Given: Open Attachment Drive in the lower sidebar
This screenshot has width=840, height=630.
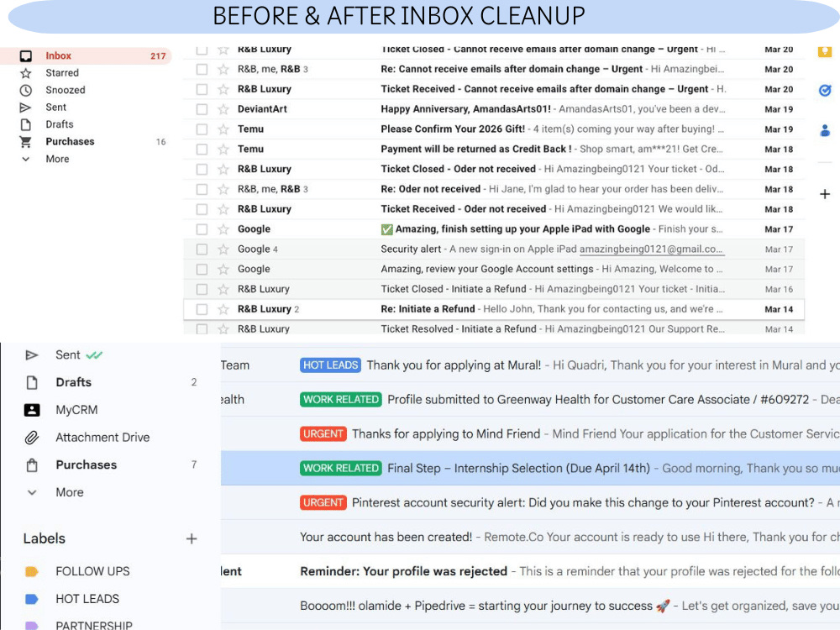Looking at the screenshot, I should (102, 438).
